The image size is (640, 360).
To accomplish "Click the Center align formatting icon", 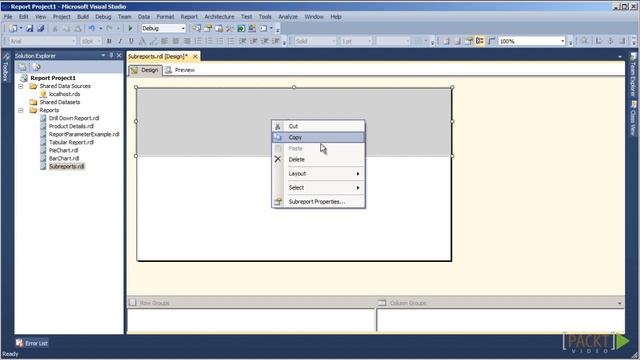I will click(x=176, y=41).
